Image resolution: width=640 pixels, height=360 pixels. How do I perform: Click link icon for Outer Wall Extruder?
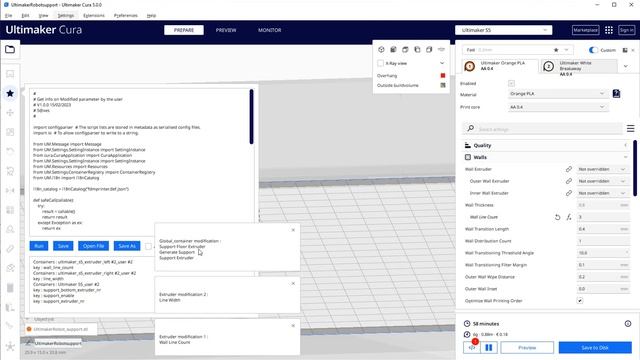569,181
